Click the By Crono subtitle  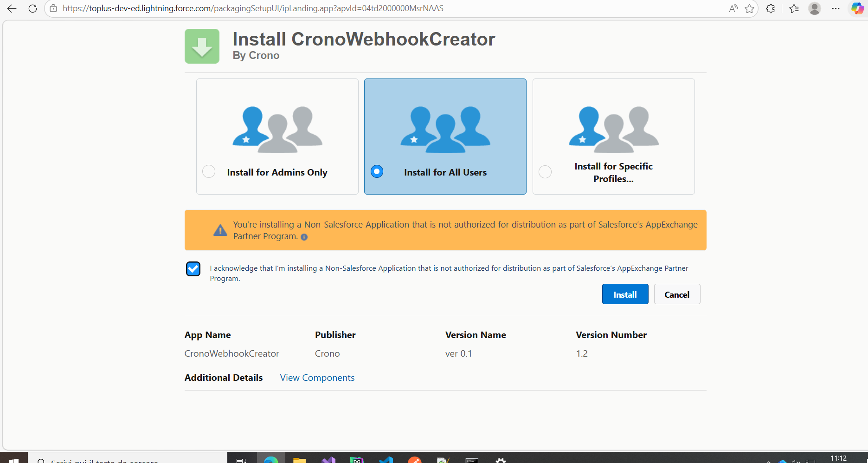point(256,55)
